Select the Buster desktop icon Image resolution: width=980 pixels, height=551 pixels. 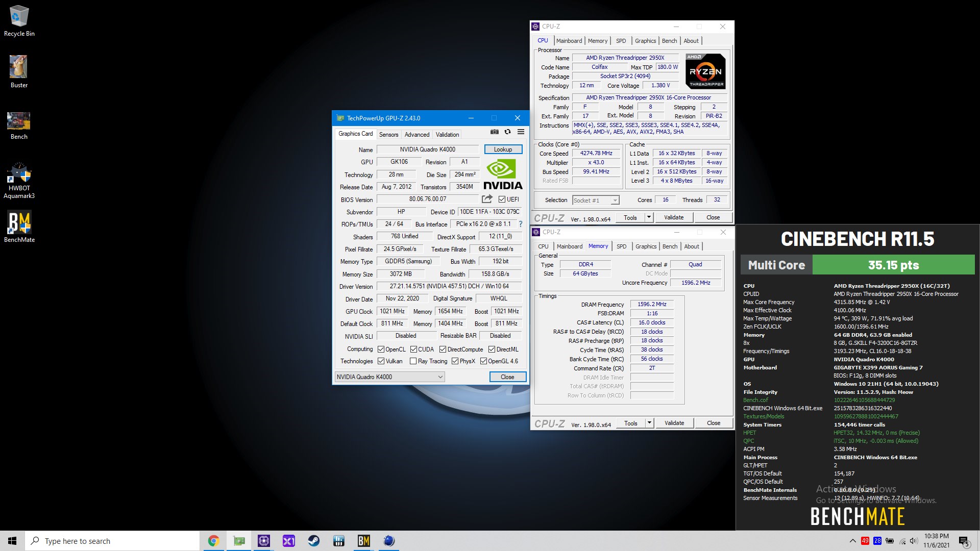pos(19,71)
